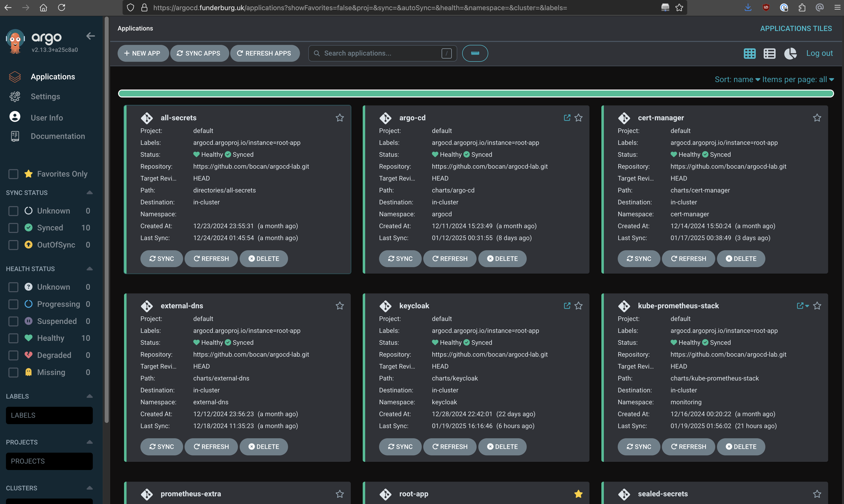844x504 pixels.
Task: Switch to tiles grid view icon
Action: coord(749,53)
